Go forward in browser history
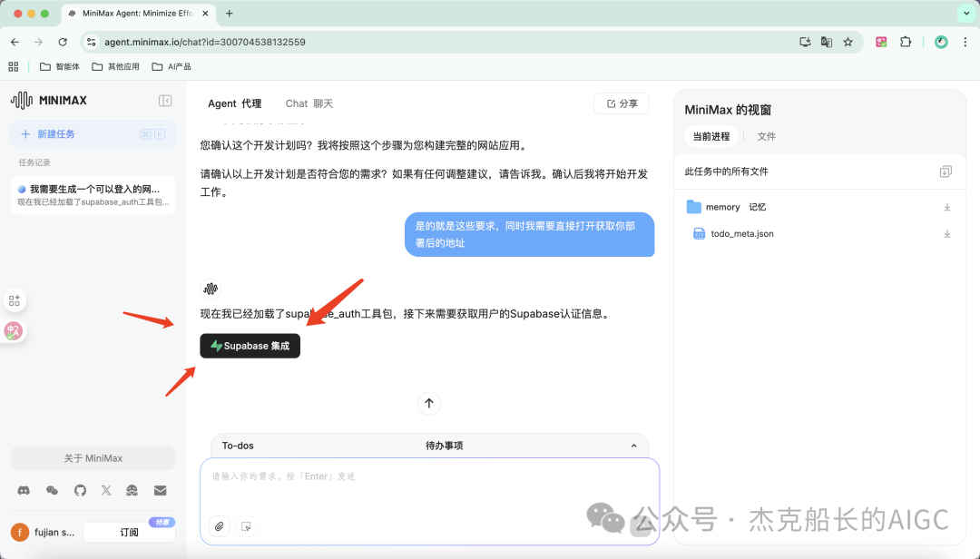The width and height of the screenshot is (980, 559). [39, 42]
